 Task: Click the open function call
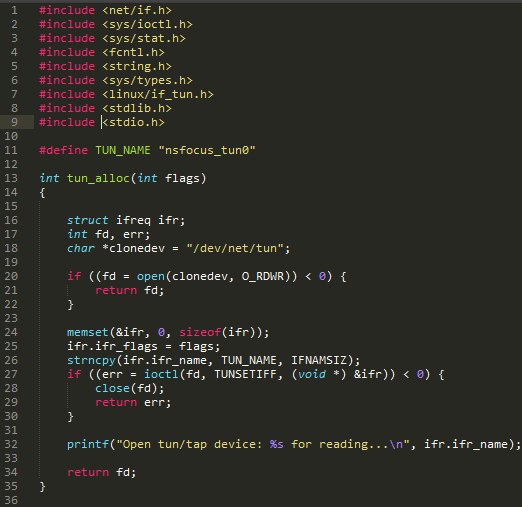coord(151,277)
